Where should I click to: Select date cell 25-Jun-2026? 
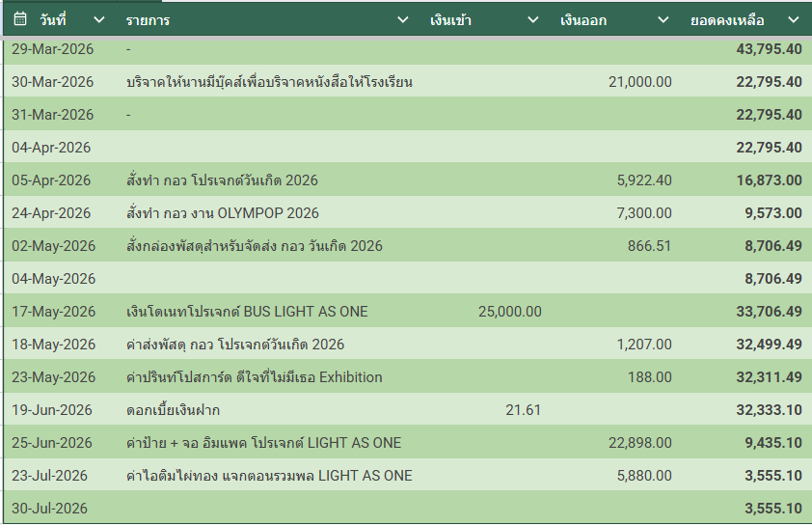[x=52, y=443]
